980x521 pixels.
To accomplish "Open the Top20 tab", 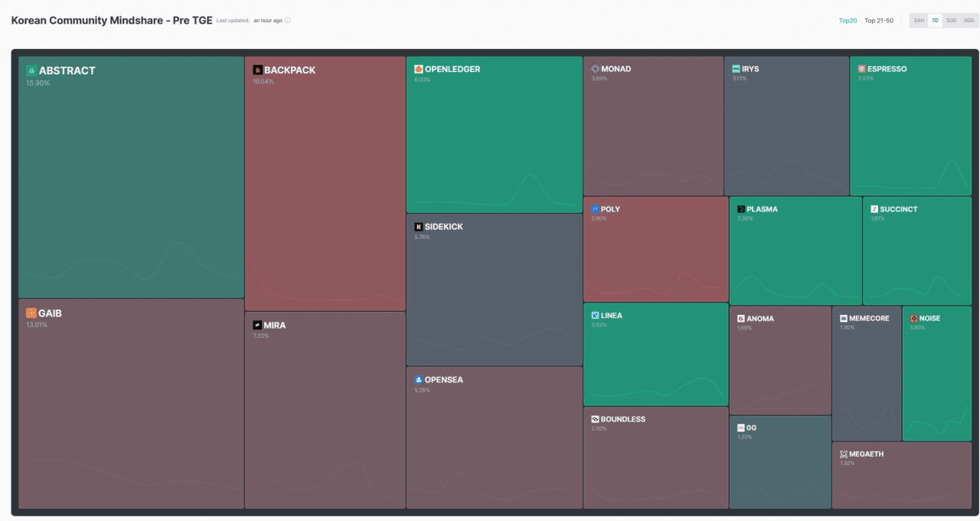I will [x=848, y=21].
